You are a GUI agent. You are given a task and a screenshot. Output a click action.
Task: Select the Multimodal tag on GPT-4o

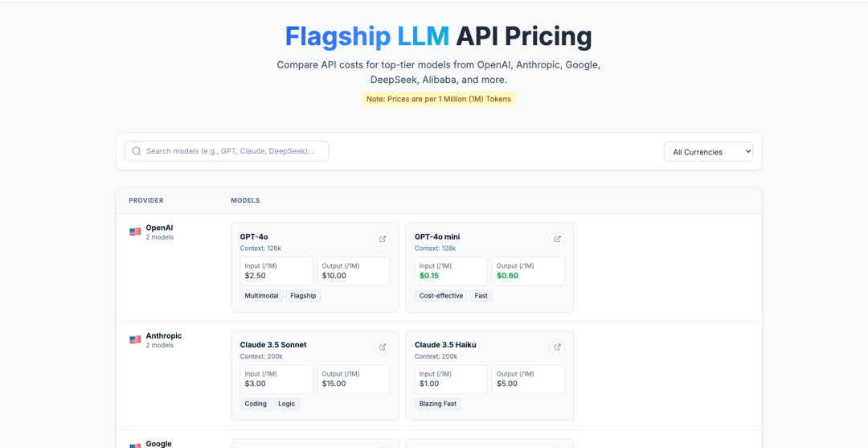262,296
